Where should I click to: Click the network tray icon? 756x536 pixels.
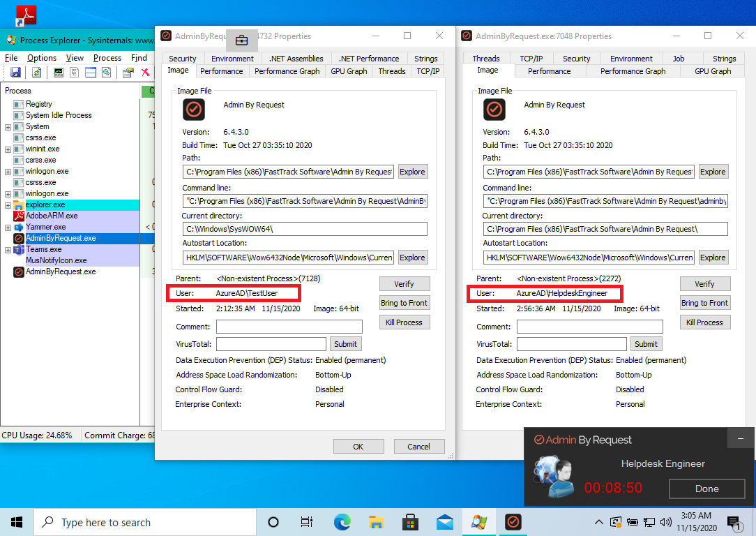pyautogui.click(x=649, y=522)
